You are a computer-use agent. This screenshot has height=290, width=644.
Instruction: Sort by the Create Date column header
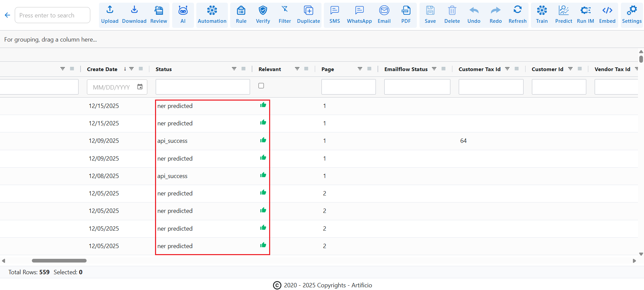pyautogui.click(x=102, y=69)
